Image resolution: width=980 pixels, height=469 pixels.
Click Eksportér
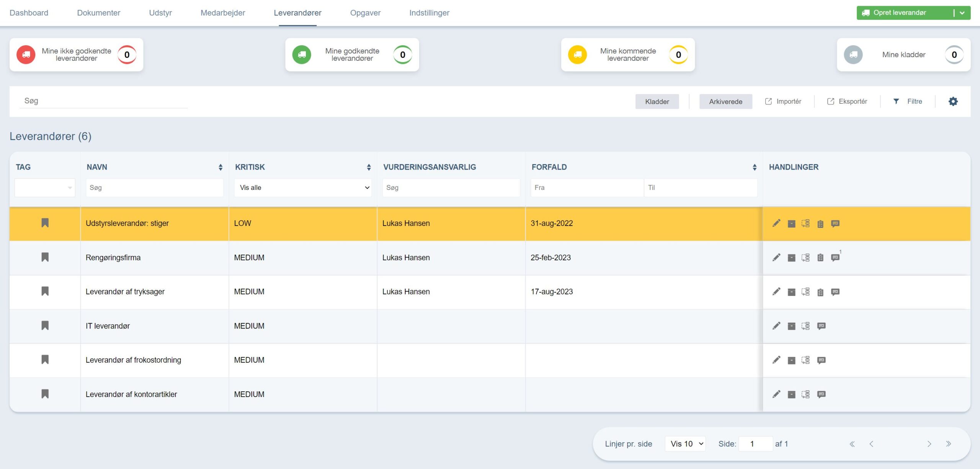847,101
